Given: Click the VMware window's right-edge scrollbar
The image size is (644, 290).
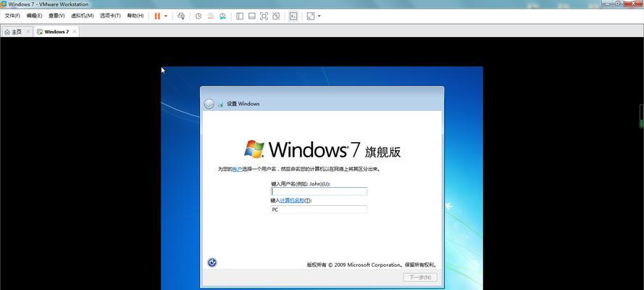Looking at the screenshot, I should tap(642, 116).
